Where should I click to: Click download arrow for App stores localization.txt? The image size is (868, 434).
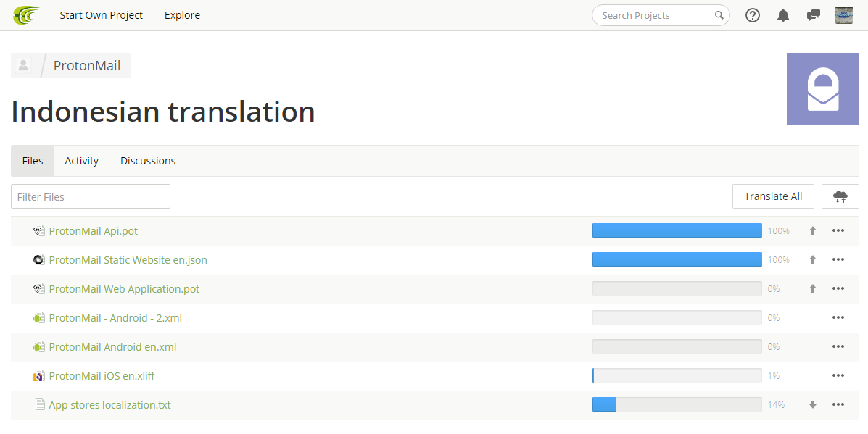click(813, 405)
